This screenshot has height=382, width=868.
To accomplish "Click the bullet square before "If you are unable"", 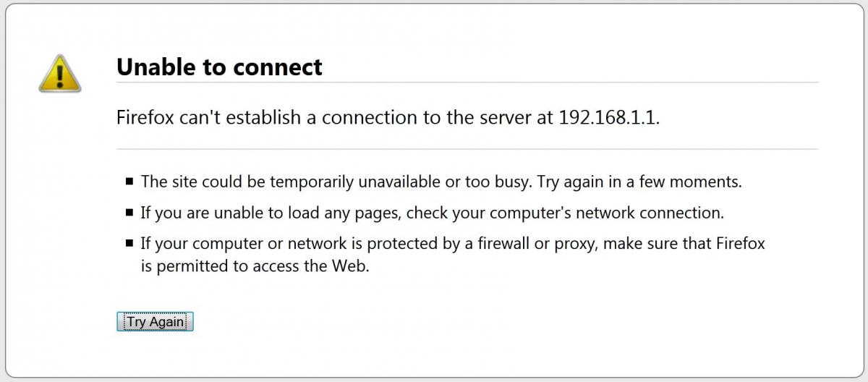I will (x=129, y=213).
